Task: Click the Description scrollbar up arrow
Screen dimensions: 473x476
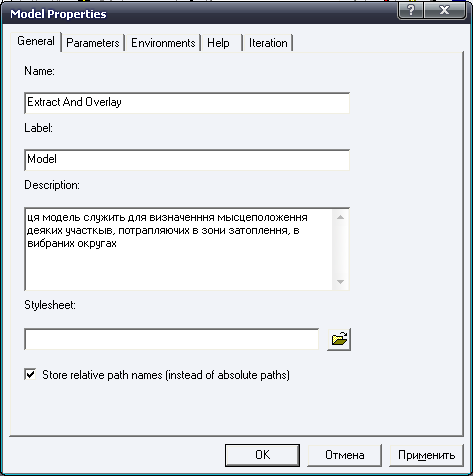Action: click(x=340, y=217)
